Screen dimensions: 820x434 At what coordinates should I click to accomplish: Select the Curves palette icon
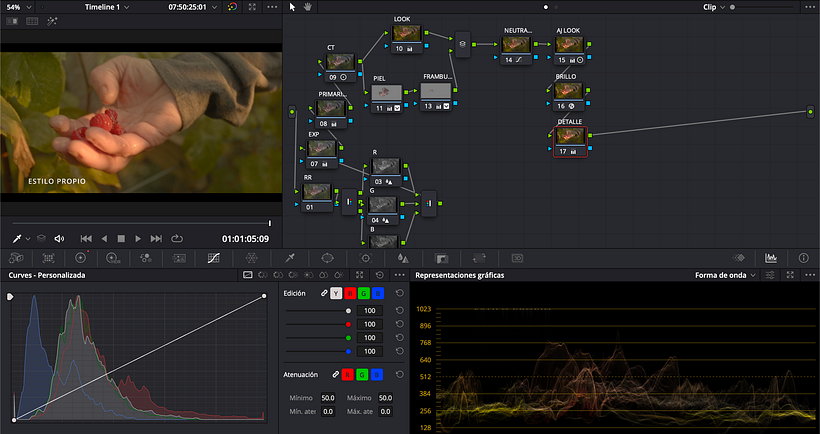click(213, 258)
